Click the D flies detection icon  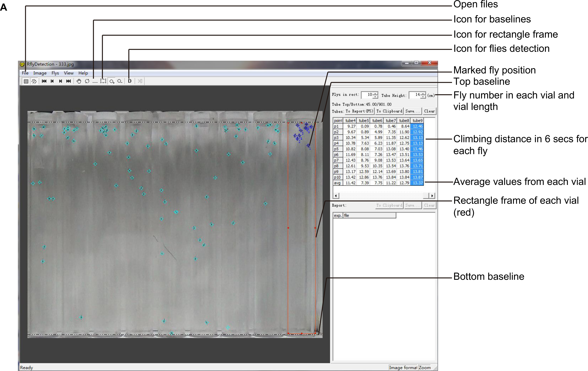[130, 81]
